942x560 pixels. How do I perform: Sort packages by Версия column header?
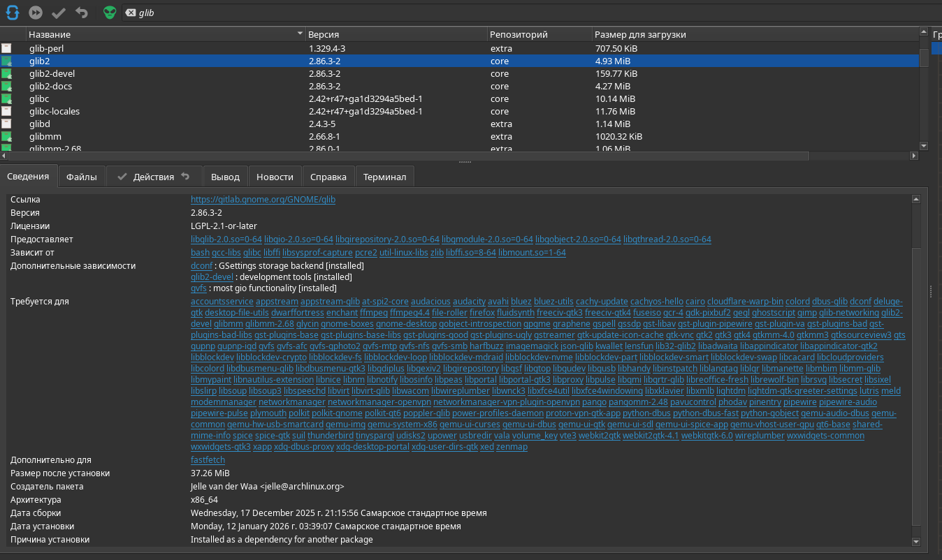tap(396, 34)
